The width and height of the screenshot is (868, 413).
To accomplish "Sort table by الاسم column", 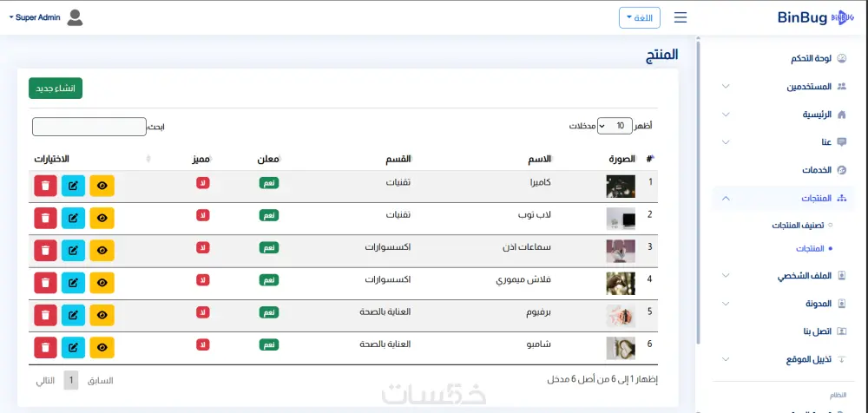I will point(540,160).
